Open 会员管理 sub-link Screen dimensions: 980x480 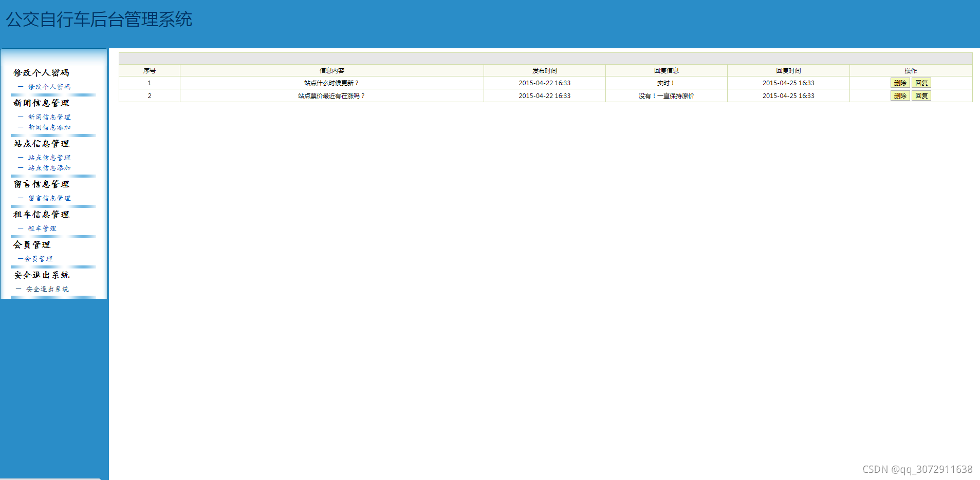[x=39, y=259]
